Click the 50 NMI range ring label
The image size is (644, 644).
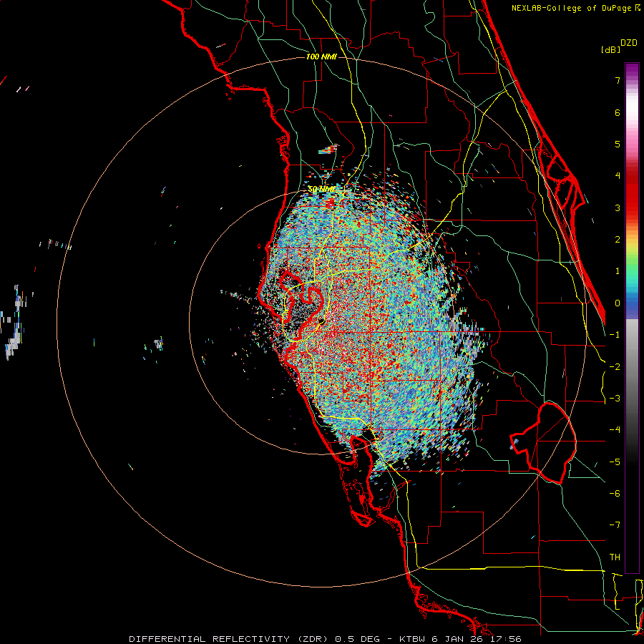(321, 189)
